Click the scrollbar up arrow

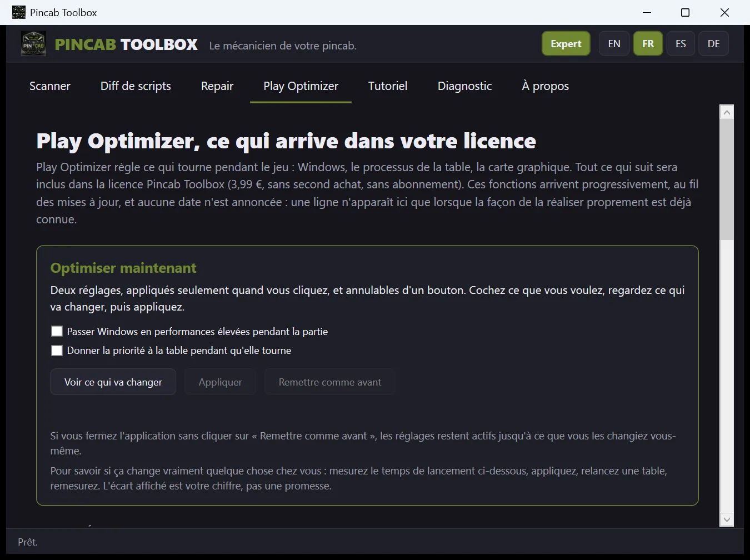(x=727, y=112)
